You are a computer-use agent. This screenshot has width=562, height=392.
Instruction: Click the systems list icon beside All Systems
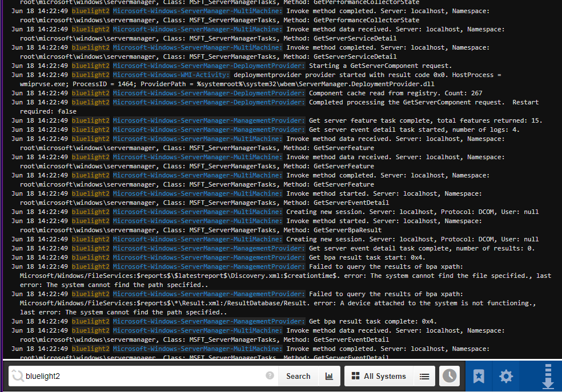point(424,376)
